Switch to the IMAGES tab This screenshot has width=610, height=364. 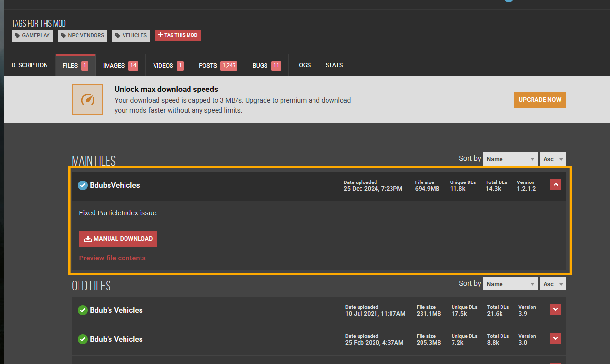pyautogui.click(x=121, y=65)
